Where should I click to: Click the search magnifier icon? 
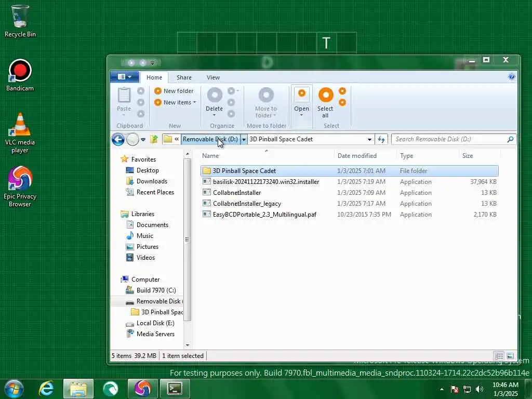pos(510,139)
